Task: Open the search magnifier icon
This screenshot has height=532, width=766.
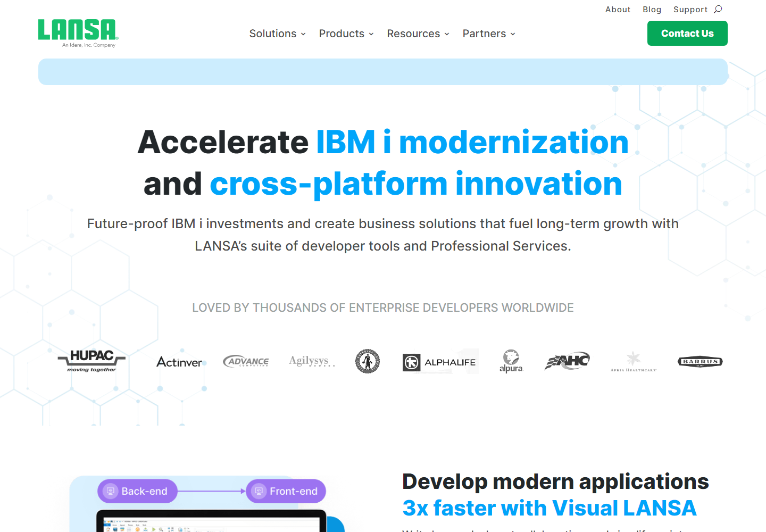Action: (718, 9)
